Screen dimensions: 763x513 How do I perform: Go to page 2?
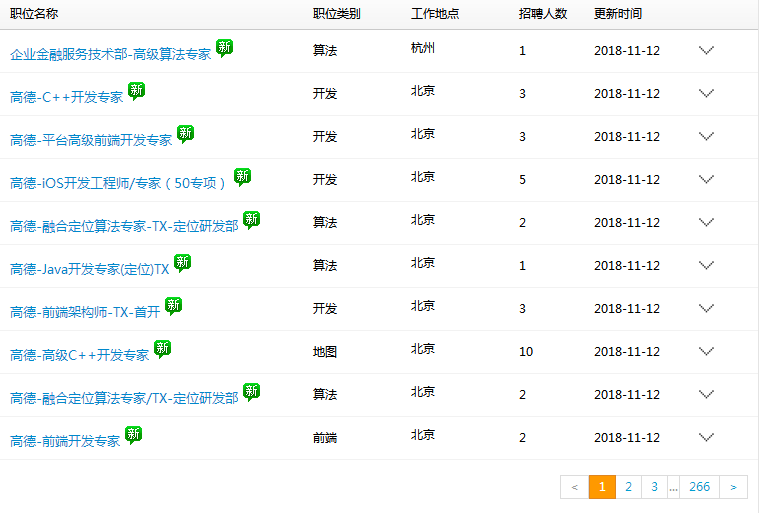pyautogui.click(x=629, y=487)
